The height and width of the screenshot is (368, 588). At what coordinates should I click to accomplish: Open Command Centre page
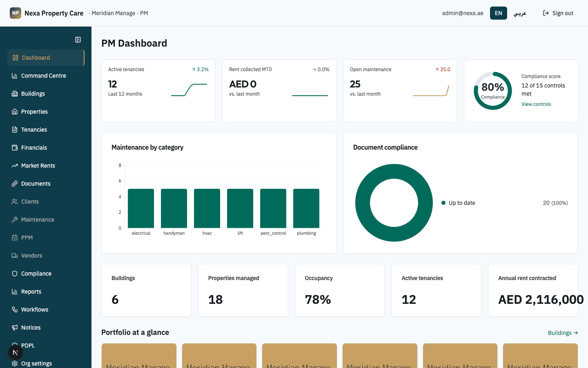46,76
